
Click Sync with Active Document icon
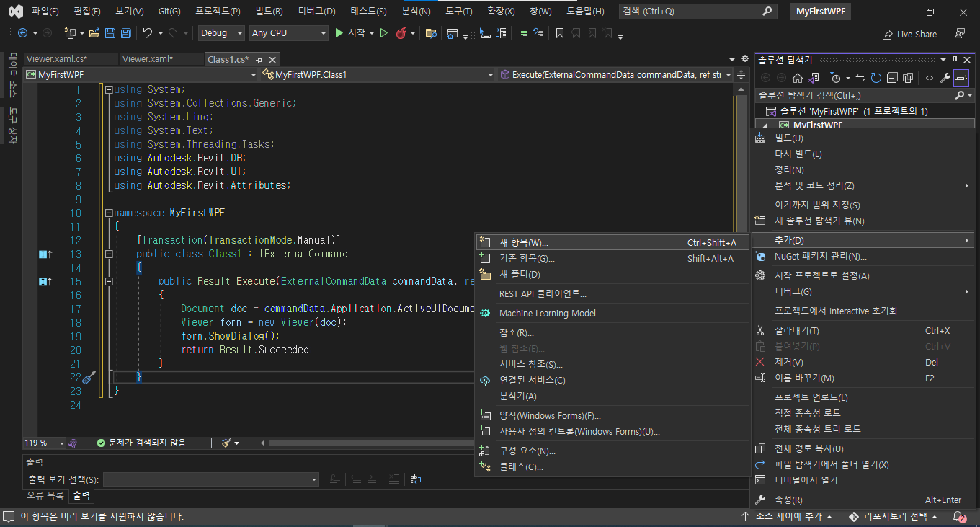860,78
